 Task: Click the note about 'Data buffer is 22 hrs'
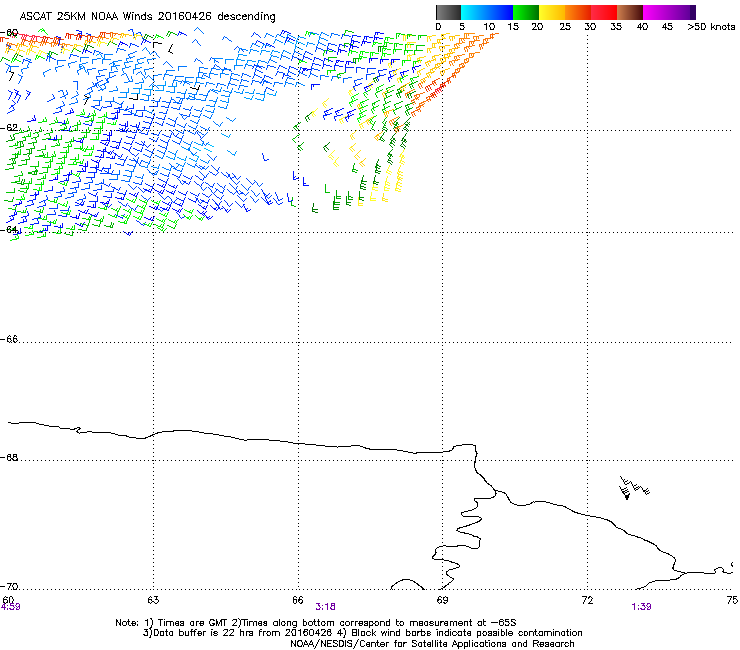pos(238,633)
